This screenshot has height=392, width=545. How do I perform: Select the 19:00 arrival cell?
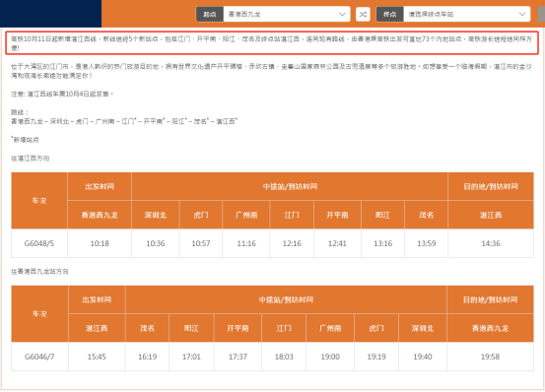click(330, 357)
